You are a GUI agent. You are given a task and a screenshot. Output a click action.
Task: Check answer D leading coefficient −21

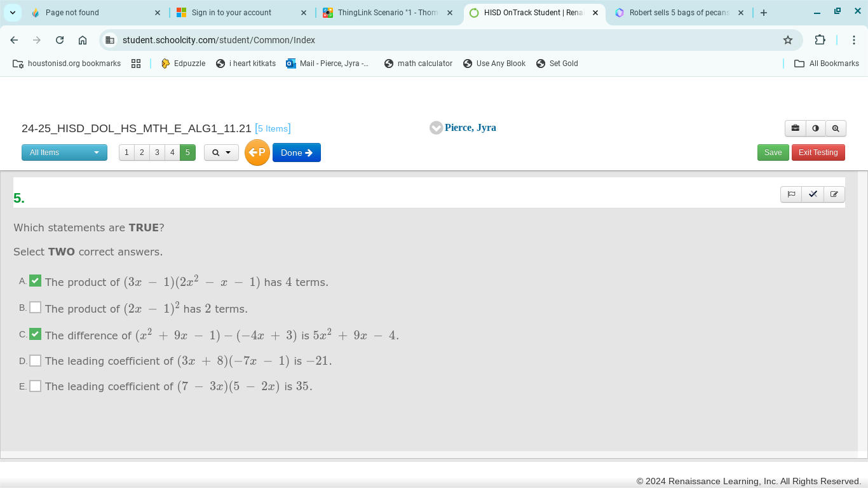tap(36, 360)
